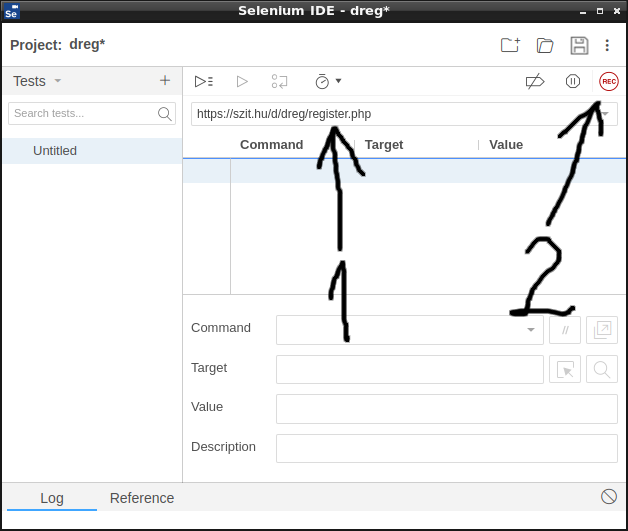The width and height of the screenshot is (628, 531).
Task: Run all tests in suite
Action: tap(204, 81)
